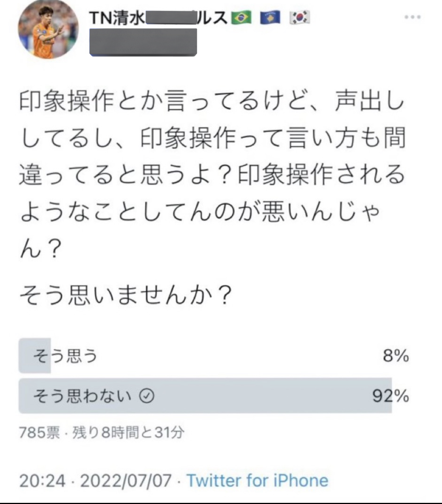The width and height of the screenshot is (442, 504).
Task: Click the 2022/07/07 date of the tweet
Action: tap(126, 481)
